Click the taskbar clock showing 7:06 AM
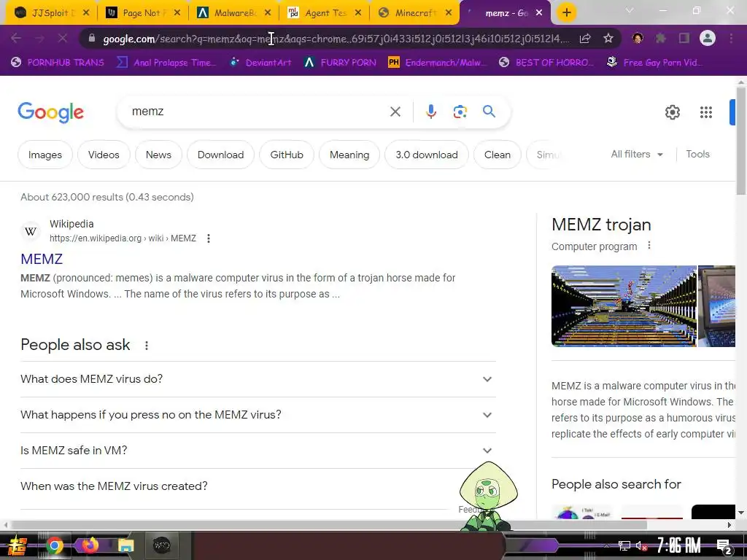The image size is (747, 560). 679,545
